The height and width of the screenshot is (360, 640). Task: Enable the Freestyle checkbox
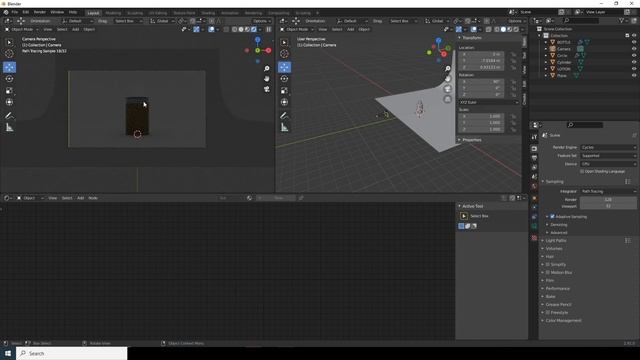tap(548, 313)
